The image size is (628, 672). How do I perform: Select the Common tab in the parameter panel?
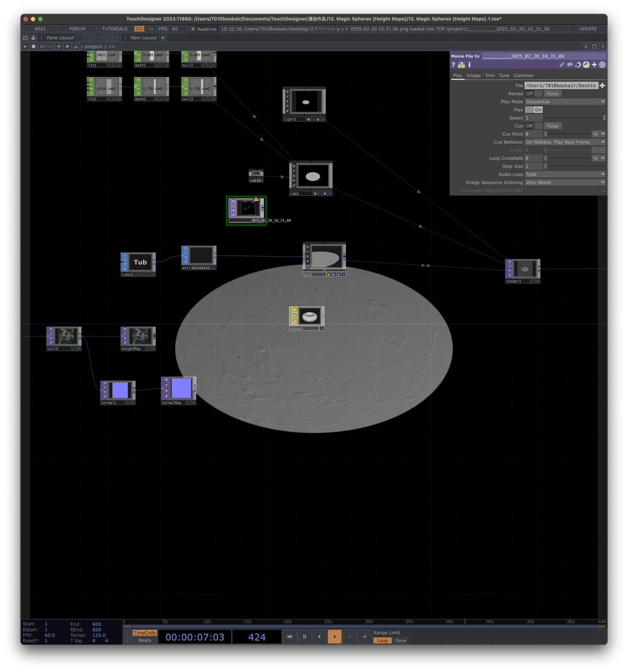point(523,75)
